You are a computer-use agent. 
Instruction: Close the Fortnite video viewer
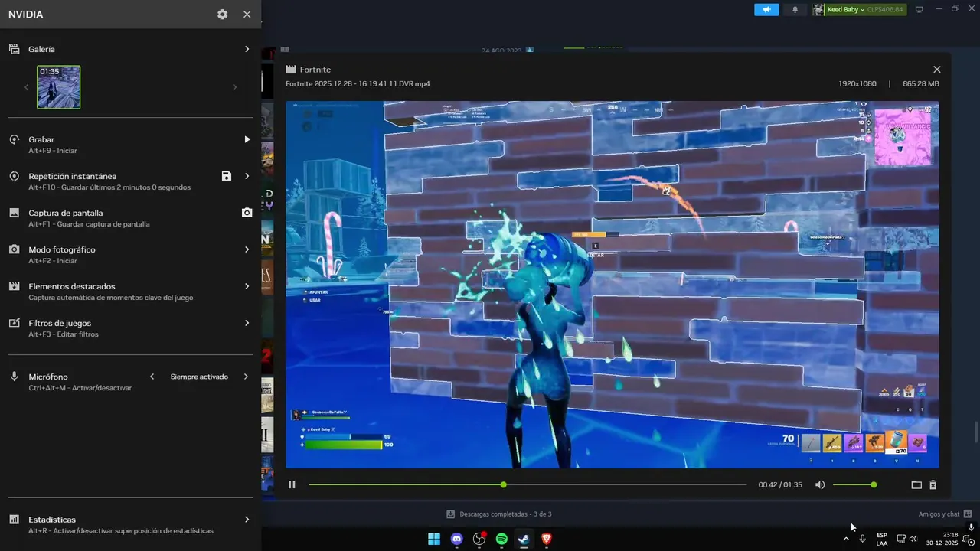936,70
